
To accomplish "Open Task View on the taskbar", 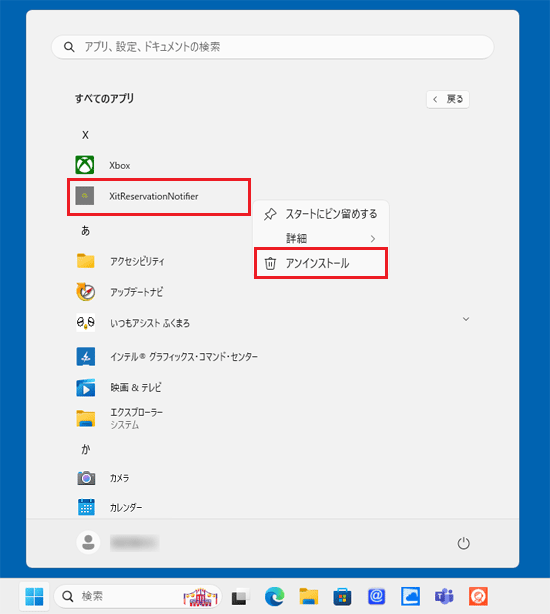I will click(x=240, y=596).
